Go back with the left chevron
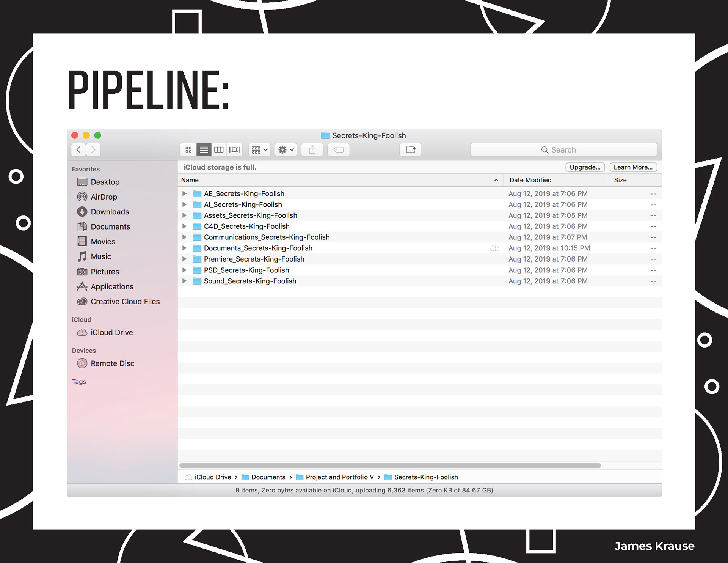The image size is (728, 563). [x=78, y=150]
